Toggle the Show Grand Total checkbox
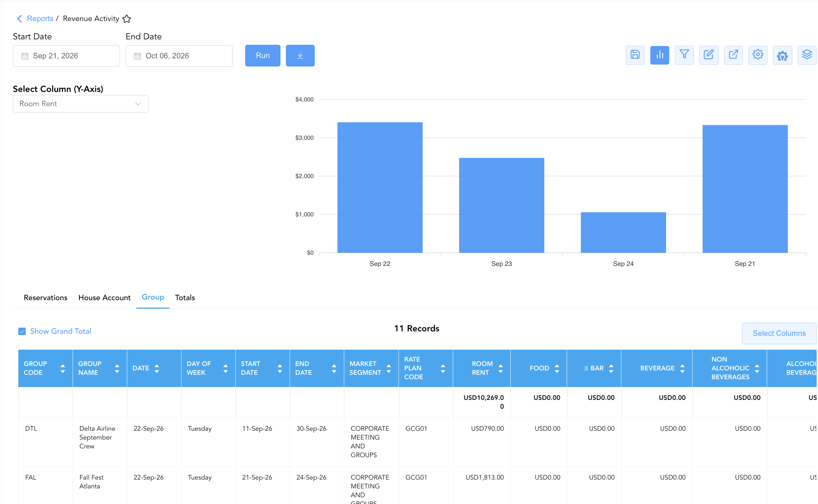The image size is (818, 504). click(22, 331)
